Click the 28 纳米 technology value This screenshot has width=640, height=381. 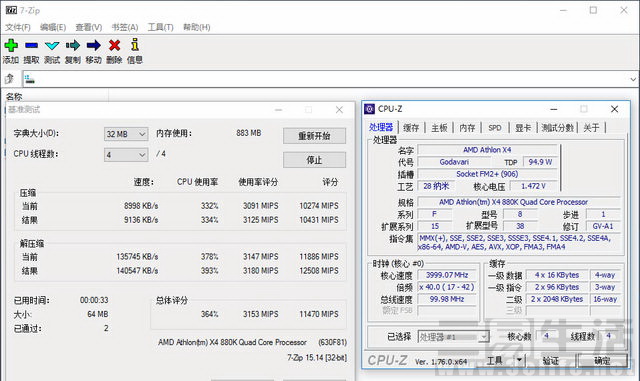coord(436,186)
